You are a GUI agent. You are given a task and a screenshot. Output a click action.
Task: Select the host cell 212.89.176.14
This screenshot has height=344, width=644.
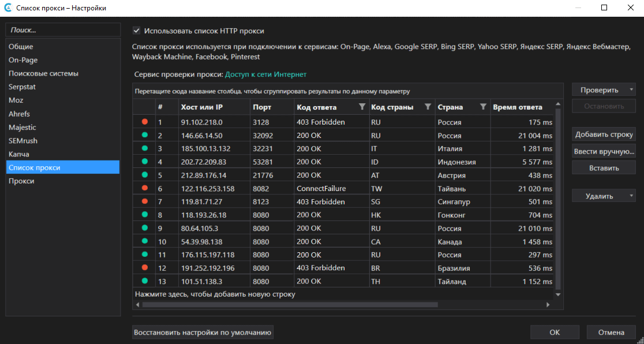pos(214,175)
